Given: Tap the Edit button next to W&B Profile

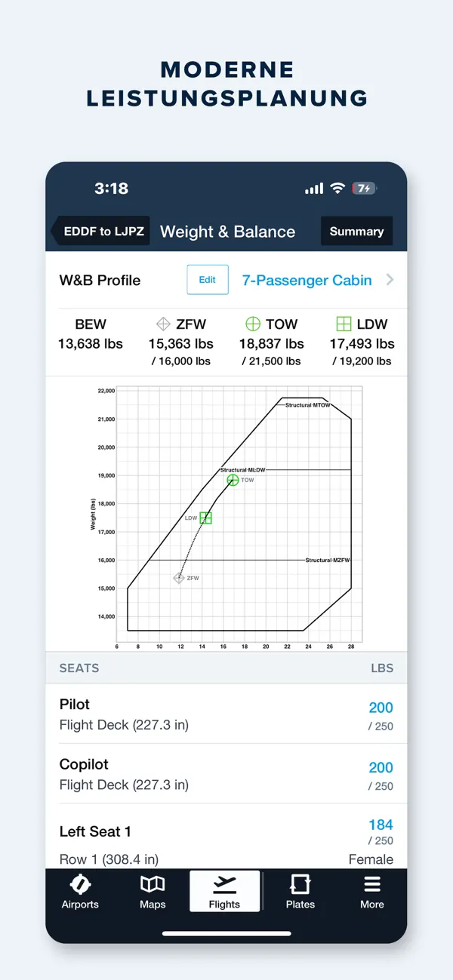Looking at the screenshot, I should point(207,280).
